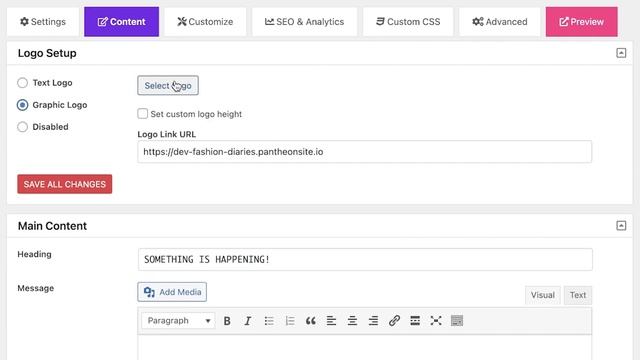
Task: Toggle italic formatting in the Message editor
Action: [x=248, y=321]
